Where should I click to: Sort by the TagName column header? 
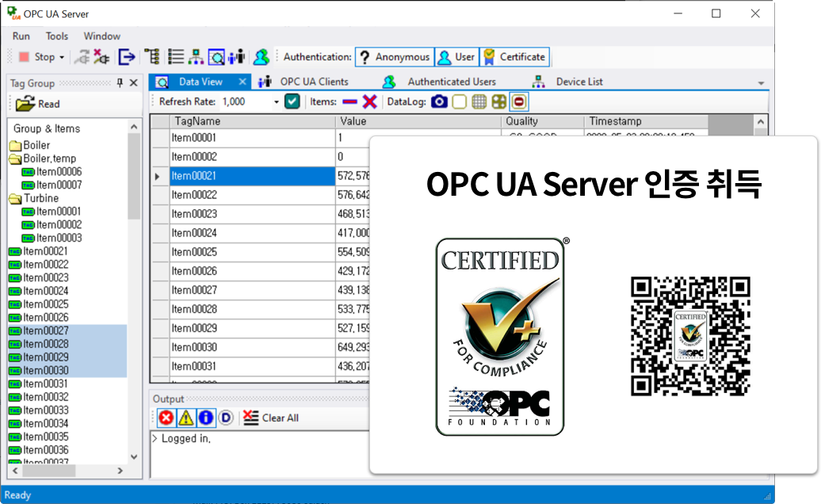pos(252,121)
